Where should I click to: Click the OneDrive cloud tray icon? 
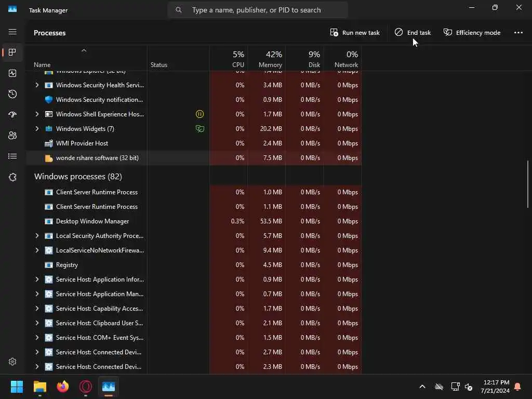coord(439,387)
